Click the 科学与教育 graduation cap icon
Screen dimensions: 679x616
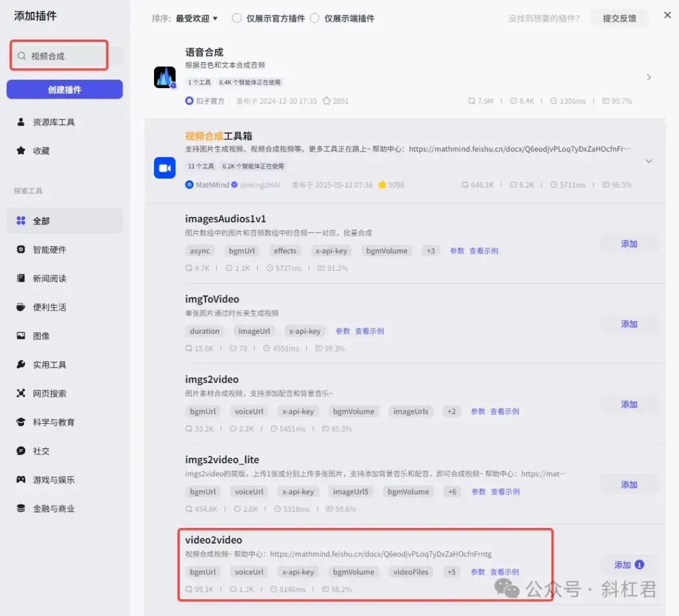point(21,422)
